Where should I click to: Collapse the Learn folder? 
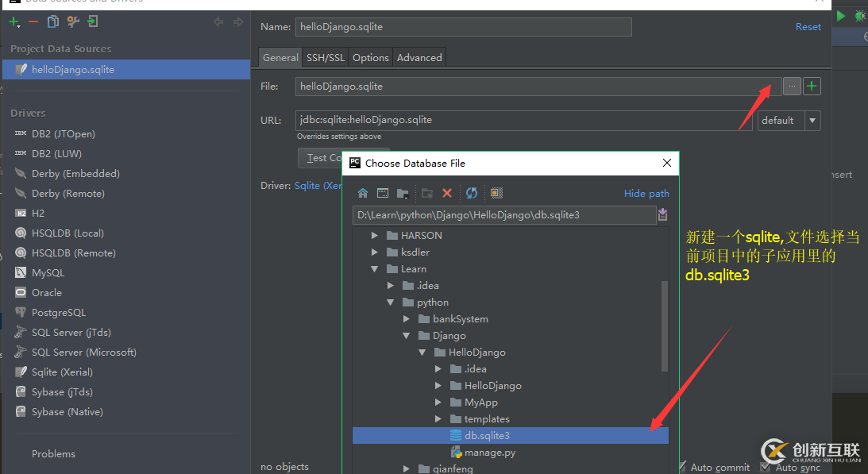coord(375,269)
